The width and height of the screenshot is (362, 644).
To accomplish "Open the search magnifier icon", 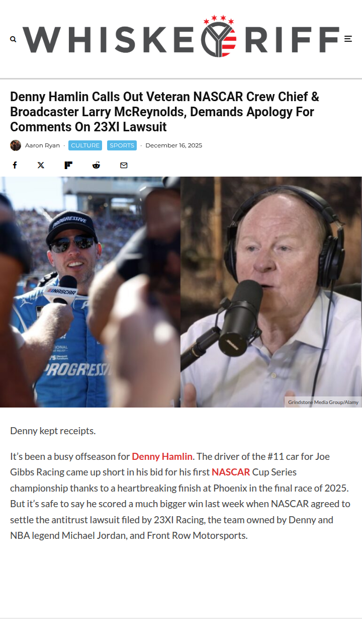I will tap(13, 39).
